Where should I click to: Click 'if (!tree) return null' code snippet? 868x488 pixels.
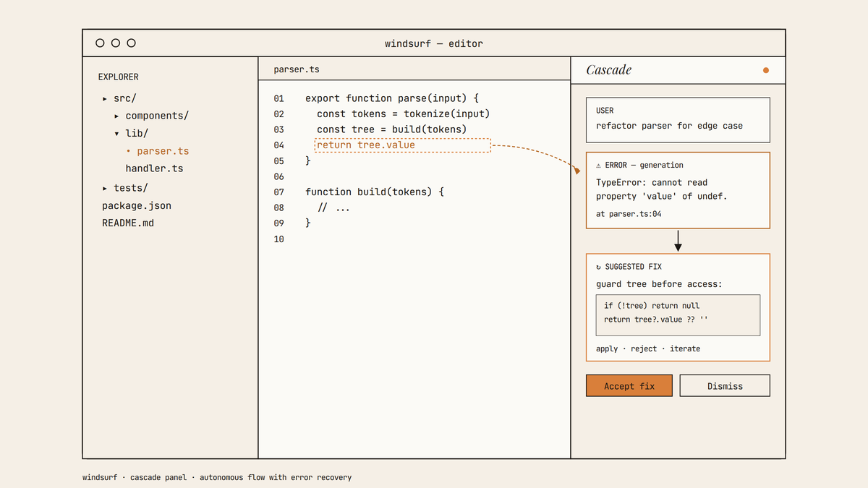[x=652, y=306]
